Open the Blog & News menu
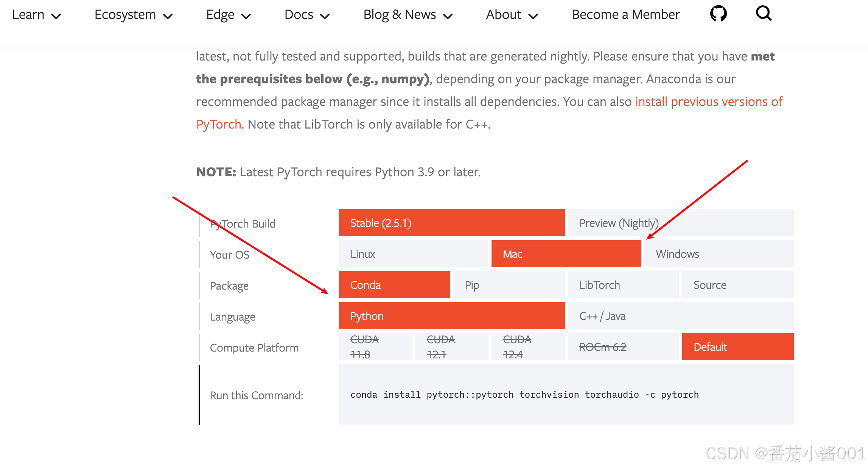Viewport: 868px width, 468px height. coord(400,14)
